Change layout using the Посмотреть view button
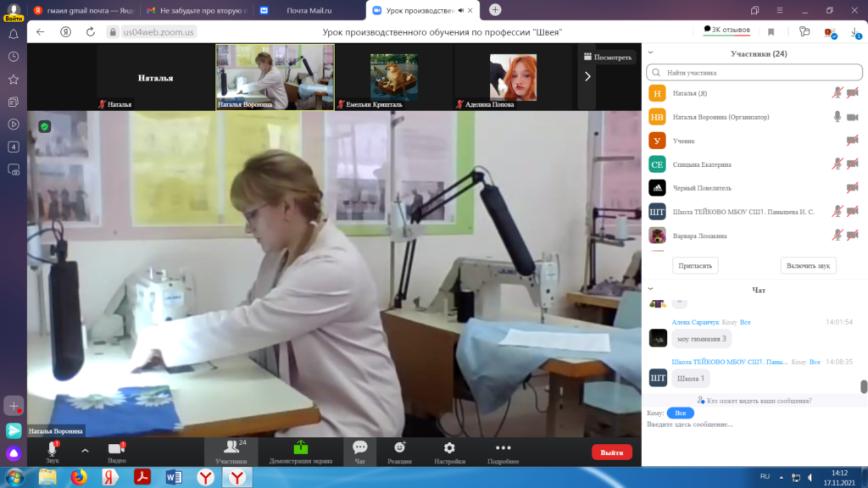Screen dimensions: 868x488 [x=608, y=58]
